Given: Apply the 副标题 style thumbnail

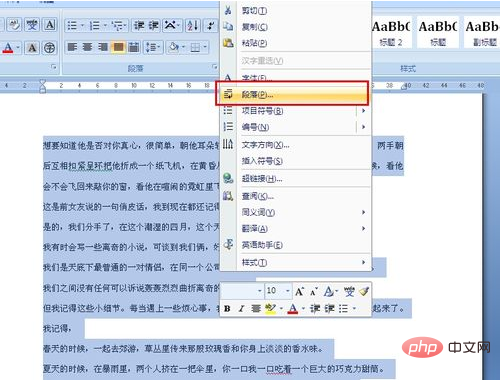Looking at the screenshot, I should click(x=483, y=33).
